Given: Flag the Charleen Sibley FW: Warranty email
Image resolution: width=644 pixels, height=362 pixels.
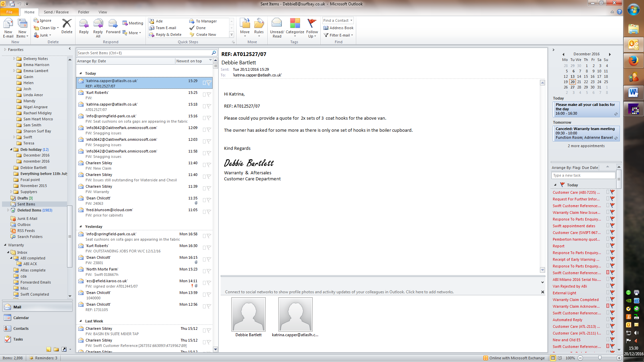Looking at the screenshot, I should tap(209, 188).
